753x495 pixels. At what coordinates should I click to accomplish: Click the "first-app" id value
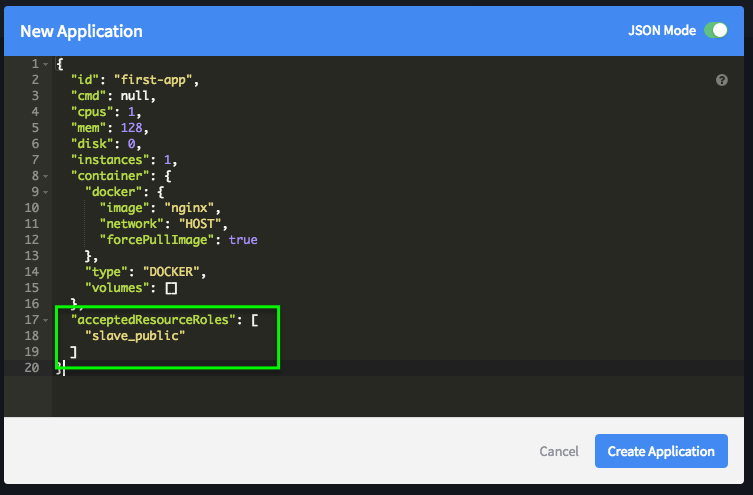(x=153, y=80)
